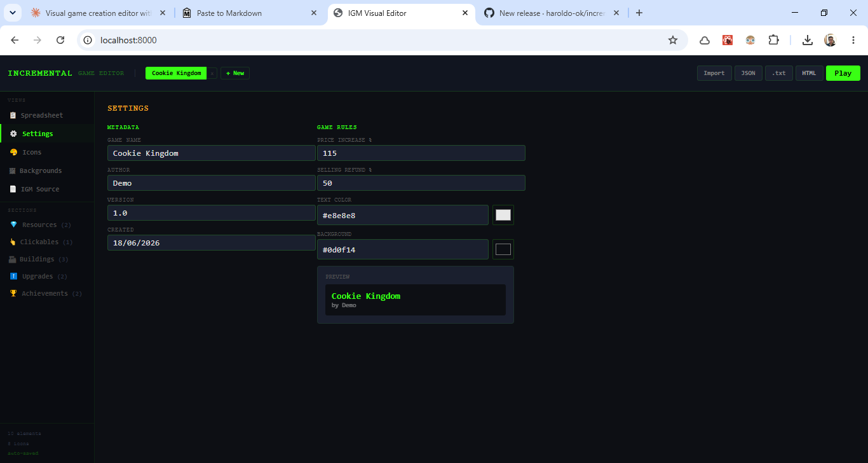The width and height of the screenshot is (868, 463).
Task: Click the address bar showing localhost:8000
Action: (381, 40)
